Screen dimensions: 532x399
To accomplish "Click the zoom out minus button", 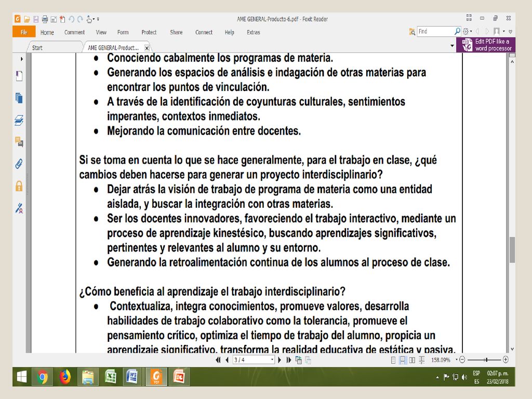I will (x=462, y=360).
